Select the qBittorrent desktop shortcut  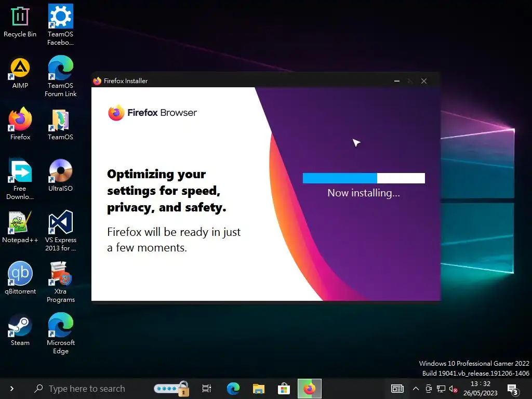[x=20, y=278]
